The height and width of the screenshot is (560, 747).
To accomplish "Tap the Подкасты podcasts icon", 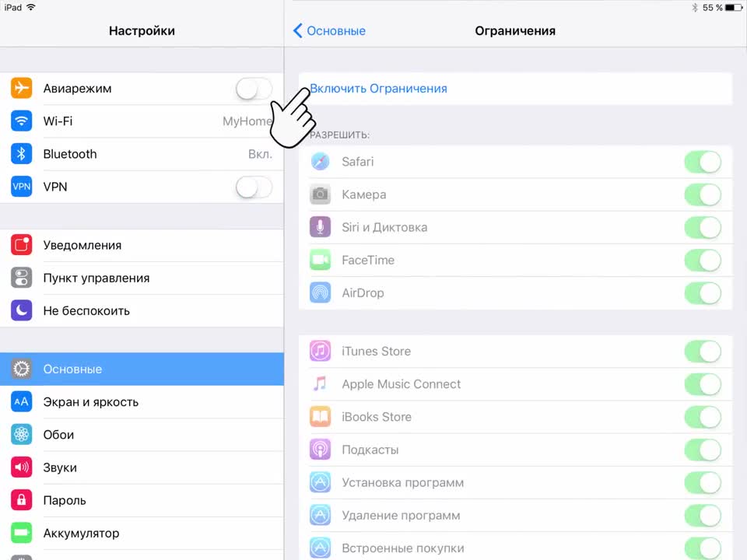I will 320,450.
